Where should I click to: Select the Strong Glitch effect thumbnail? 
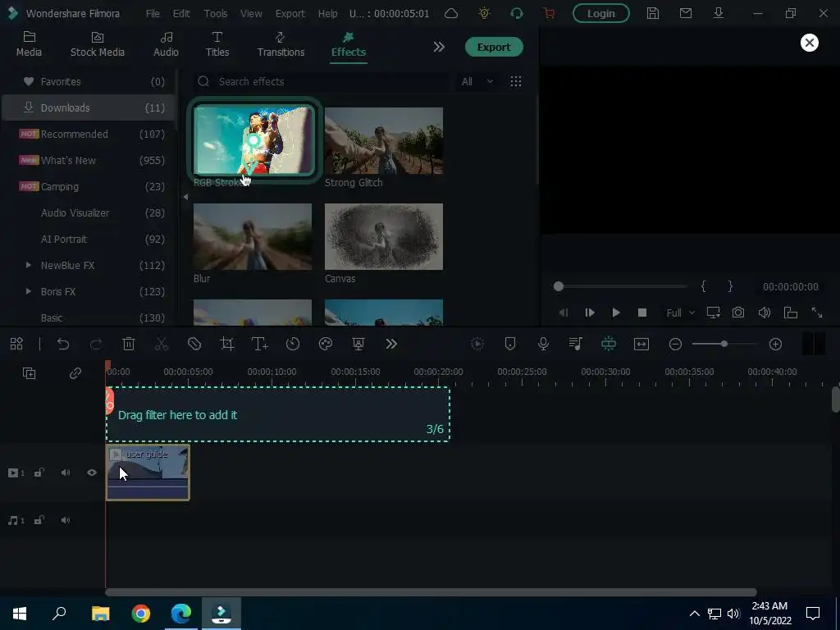coord(384,140)
